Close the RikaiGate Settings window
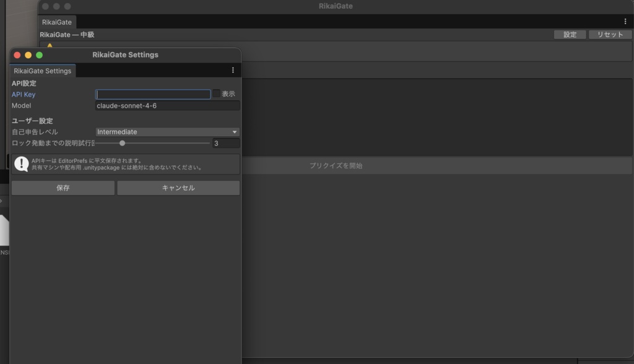The image size is (634, 364). coord(17,55)
